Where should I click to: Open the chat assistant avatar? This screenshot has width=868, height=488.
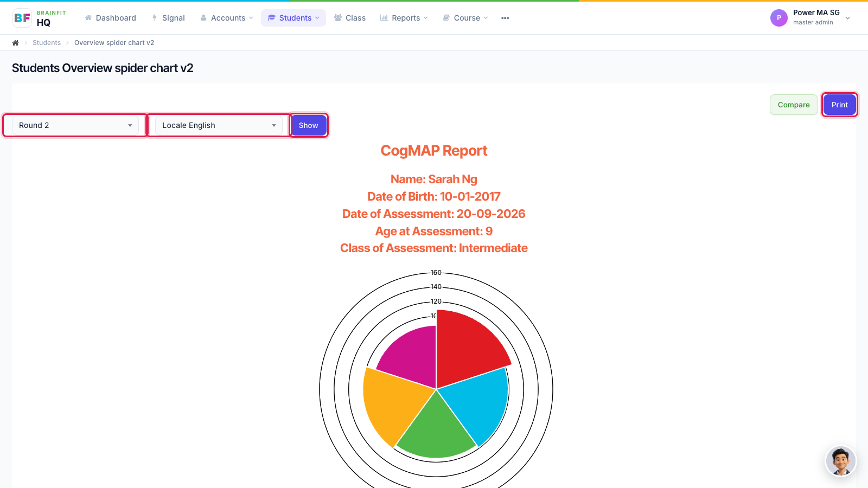[840, 461]
